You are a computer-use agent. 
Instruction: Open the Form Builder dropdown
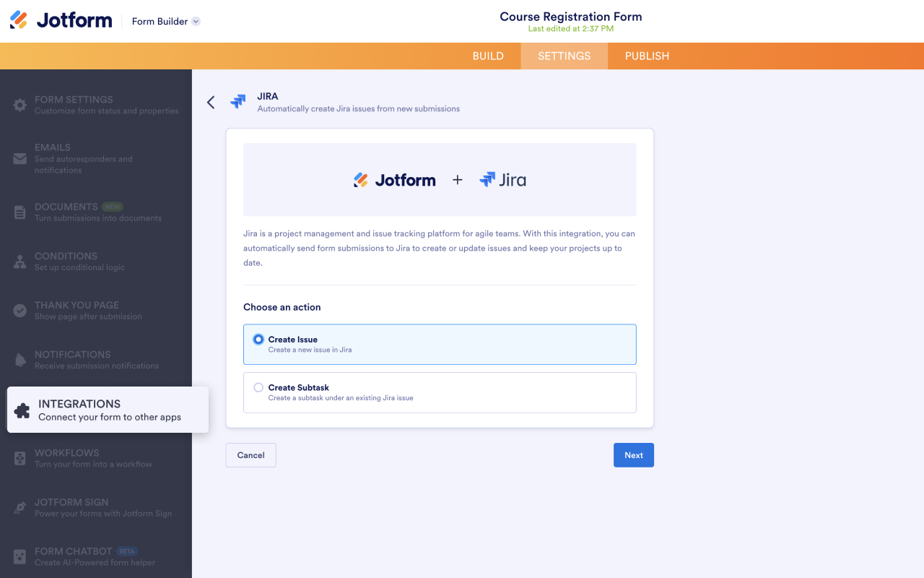click(165, 21)
